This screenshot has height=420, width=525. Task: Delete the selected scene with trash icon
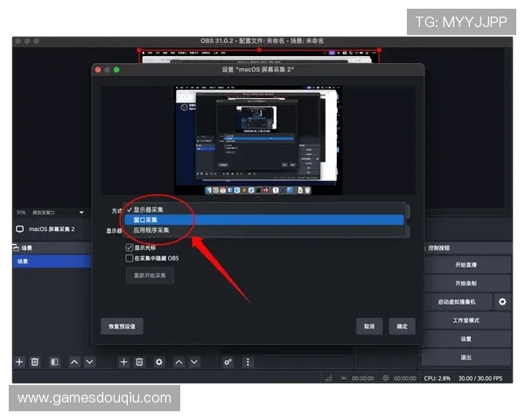[x=35, y=361]
